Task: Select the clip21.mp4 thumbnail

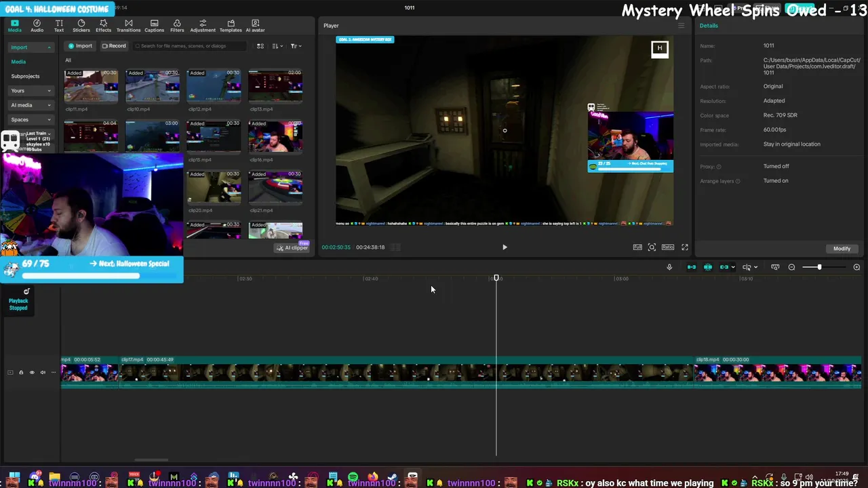Action: [x=275, y=187]
